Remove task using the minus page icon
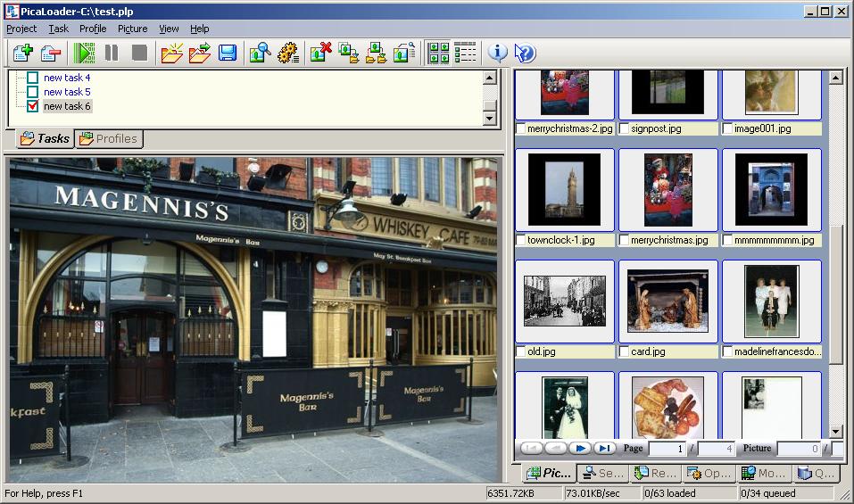 (x=51, y=53)
